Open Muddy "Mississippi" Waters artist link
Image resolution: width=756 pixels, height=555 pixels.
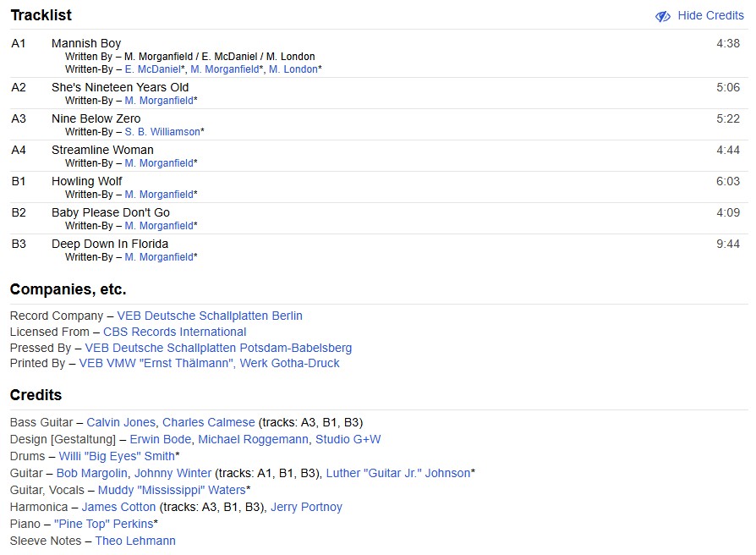tap(172, 490)
